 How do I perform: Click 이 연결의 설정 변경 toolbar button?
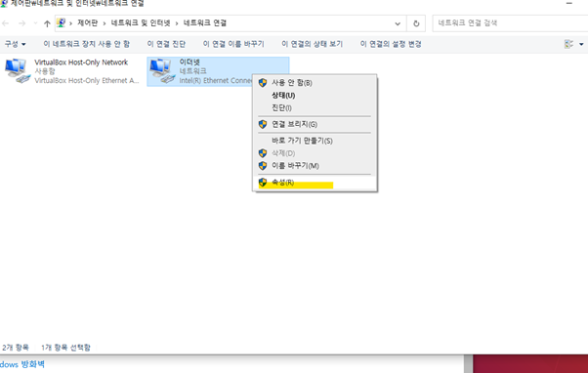pos(391,44)
